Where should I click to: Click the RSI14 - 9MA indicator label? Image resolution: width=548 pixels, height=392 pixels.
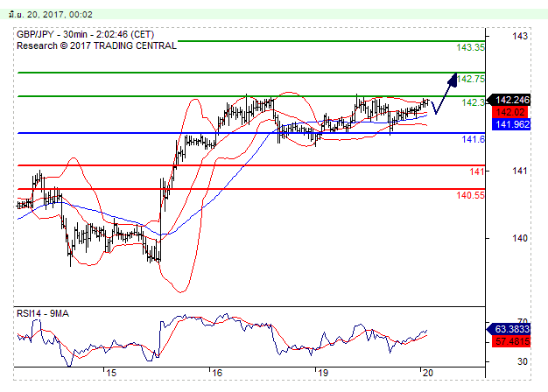tap(43, 313)
